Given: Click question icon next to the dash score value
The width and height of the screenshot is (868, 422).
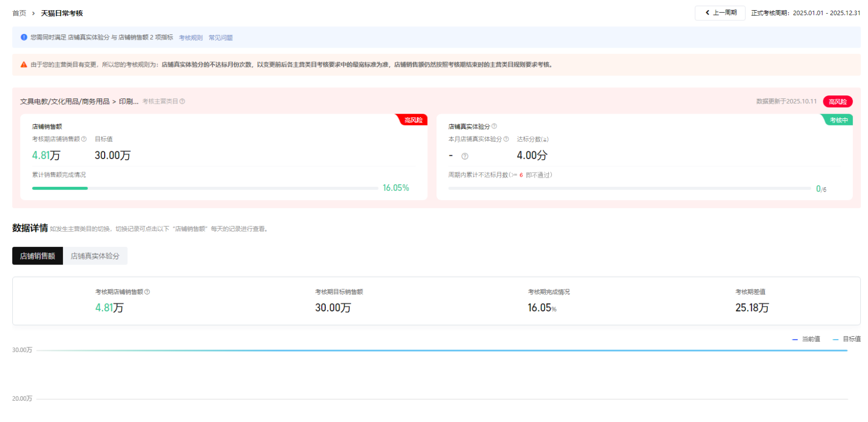Looking at the screenshot, I should [464, 156].
